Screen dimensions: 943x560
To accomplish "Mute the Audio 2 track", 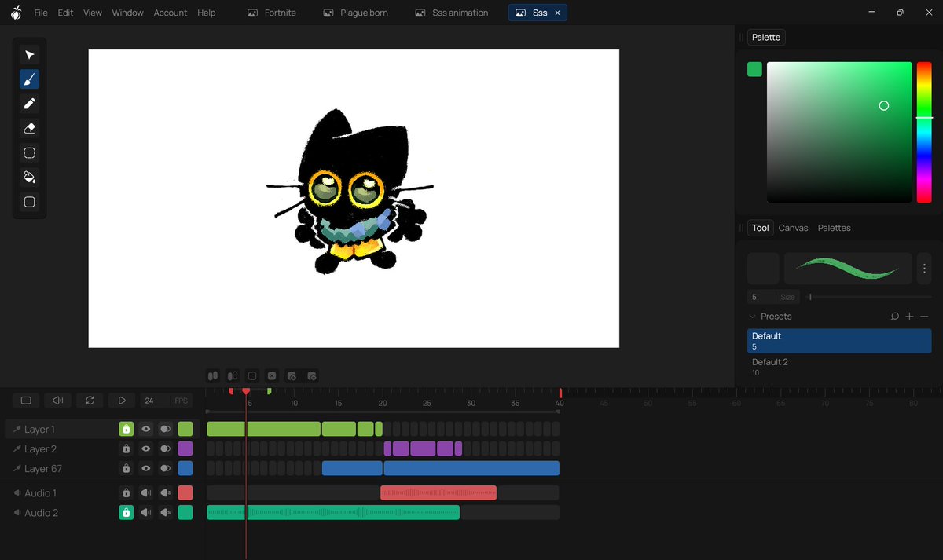I will (145, 513).
